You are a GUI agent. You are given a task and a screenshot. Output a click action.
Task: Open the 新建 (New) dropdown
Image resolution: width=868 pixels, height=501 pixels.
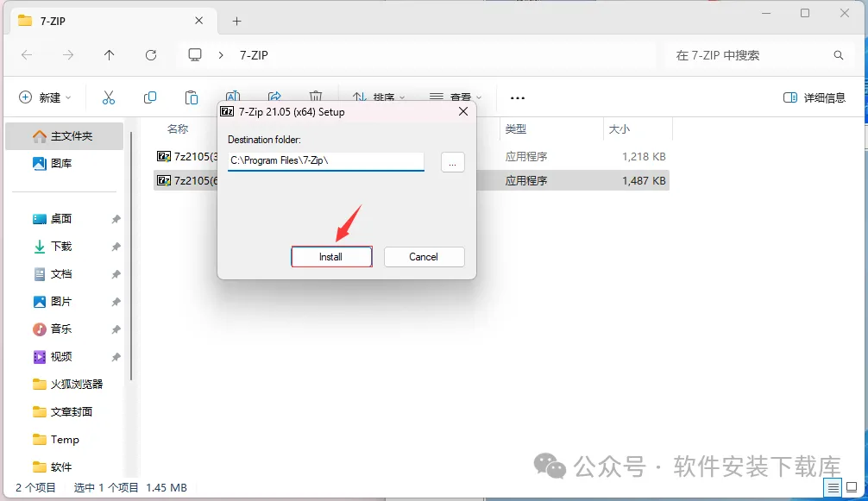pyautogui.click(x=45, y=98)
